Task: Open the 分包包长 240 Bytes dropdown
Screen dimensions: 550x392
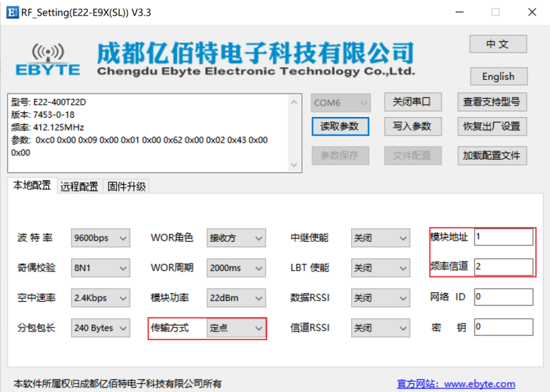Action: coord(100,328)
